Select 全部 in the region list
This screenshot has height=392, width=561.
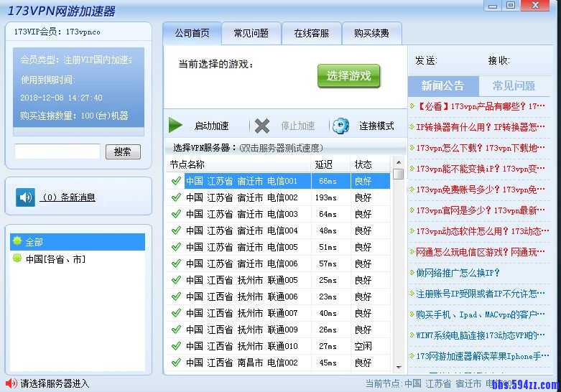(78, 242)
